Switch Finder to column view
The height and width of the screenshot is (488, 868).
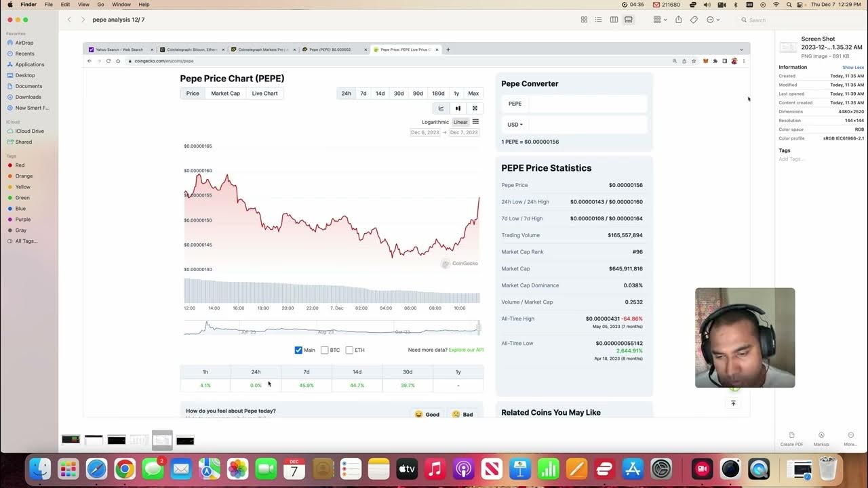pos(614,20)
